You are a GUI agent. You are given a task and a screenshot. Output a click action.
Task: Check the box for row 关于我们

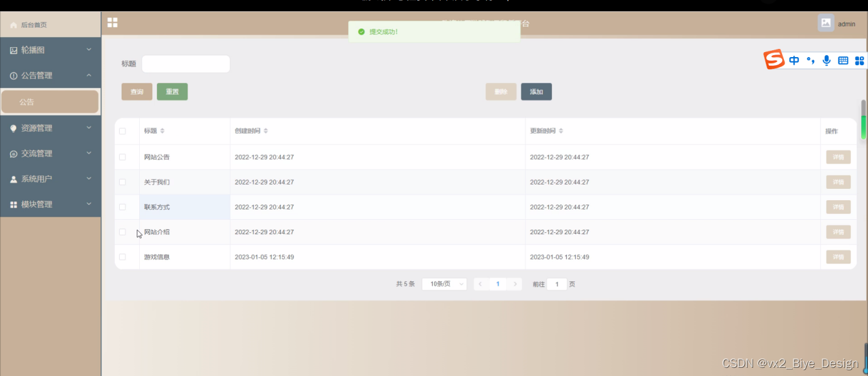coord(122,182)
